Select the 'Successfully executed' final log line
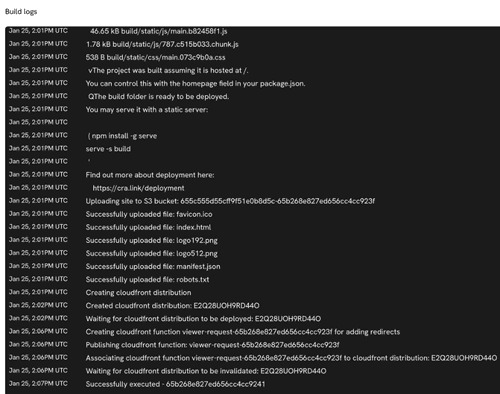This screenshot has height=394, width=500. pos(175,384)
